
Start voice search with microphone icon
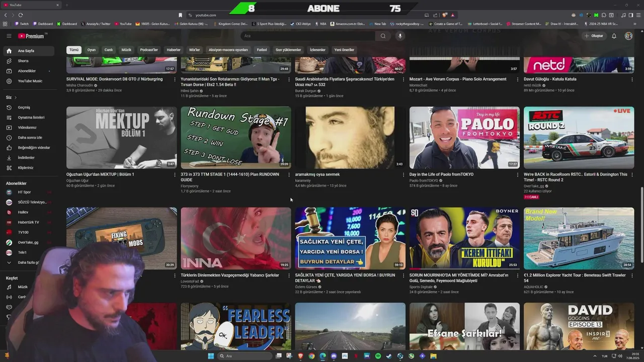pyautogui.click(x=400, y=36)
